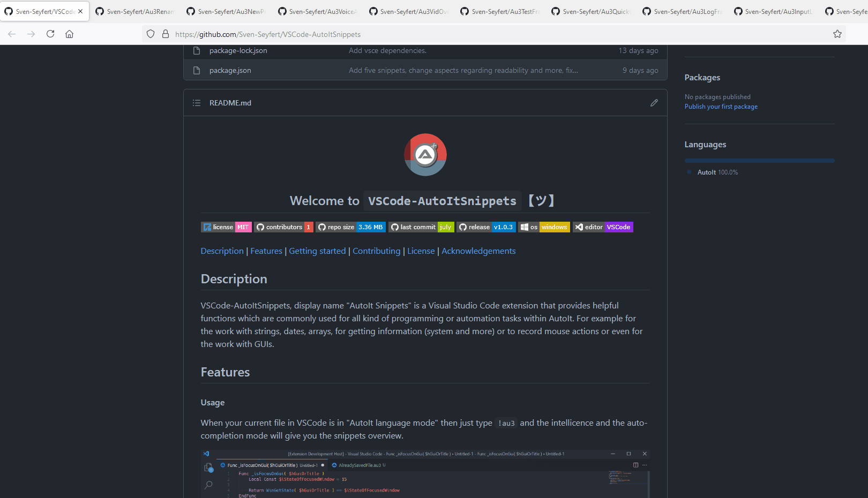This screenshot has width=868, height=498.
Task: Open the last commit july badge
Action: [x=421, y=227]
